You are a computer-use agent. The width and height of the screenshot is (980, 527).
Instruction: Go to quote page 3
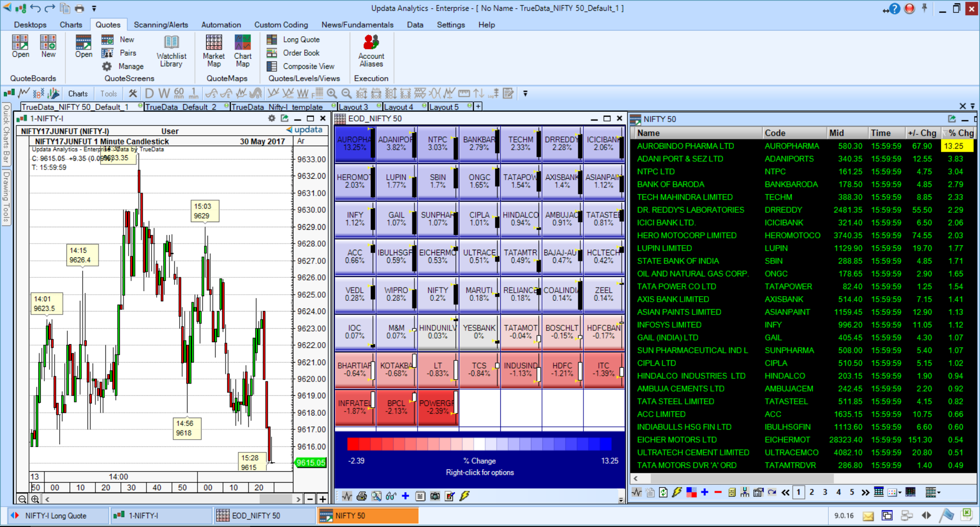[x=825, y=492]
